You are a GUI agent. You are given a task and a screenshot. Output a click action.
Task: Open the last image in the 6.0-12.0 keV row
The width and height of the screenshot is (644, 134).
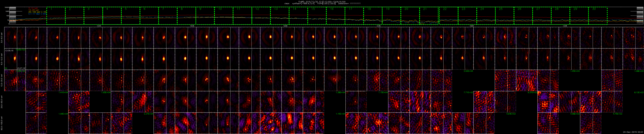coord(633,59)
